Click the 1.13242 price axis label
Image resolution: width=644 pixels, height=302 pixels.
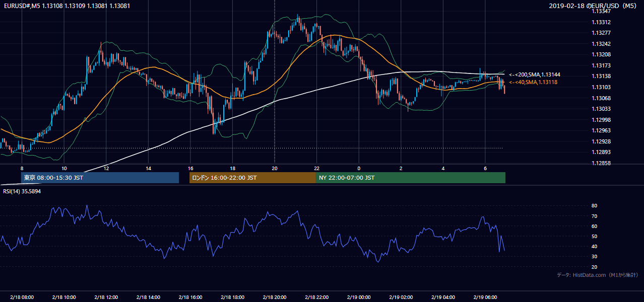601,44
